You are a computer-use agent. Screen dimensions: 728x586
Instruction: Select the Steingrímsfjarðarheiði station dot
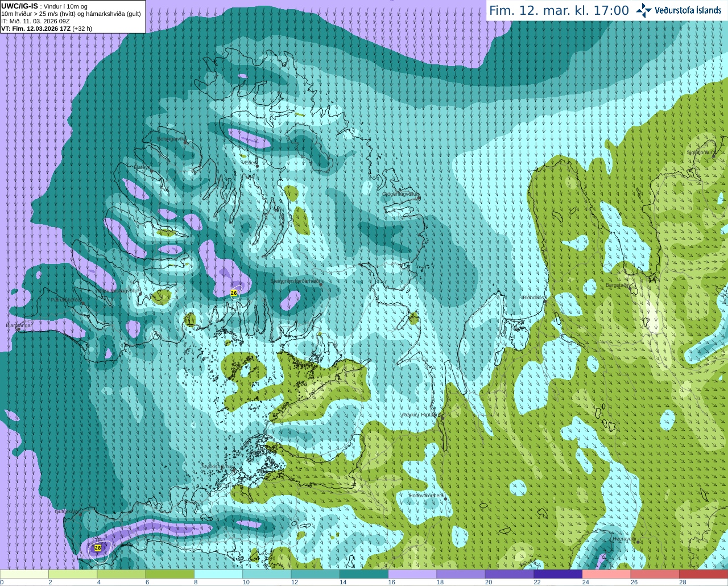click(x=321, y=284)
